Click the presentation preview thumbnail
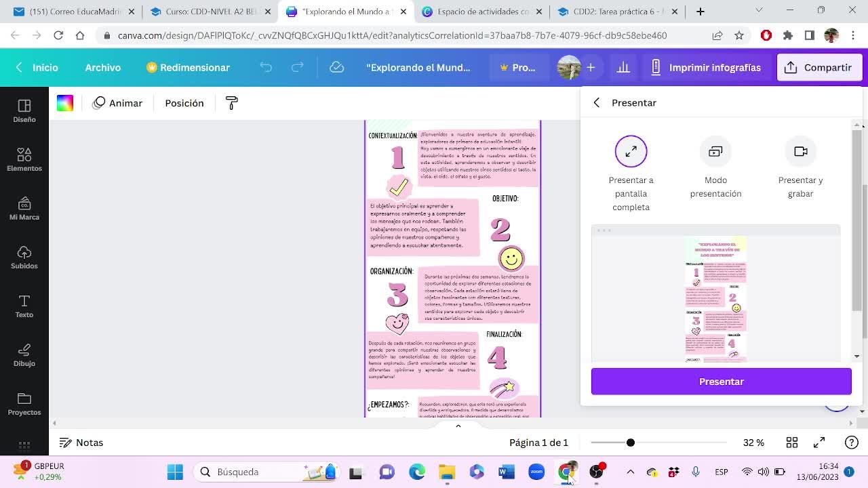The width and height of the screenshot is (868, 488). tap(715, 293)
